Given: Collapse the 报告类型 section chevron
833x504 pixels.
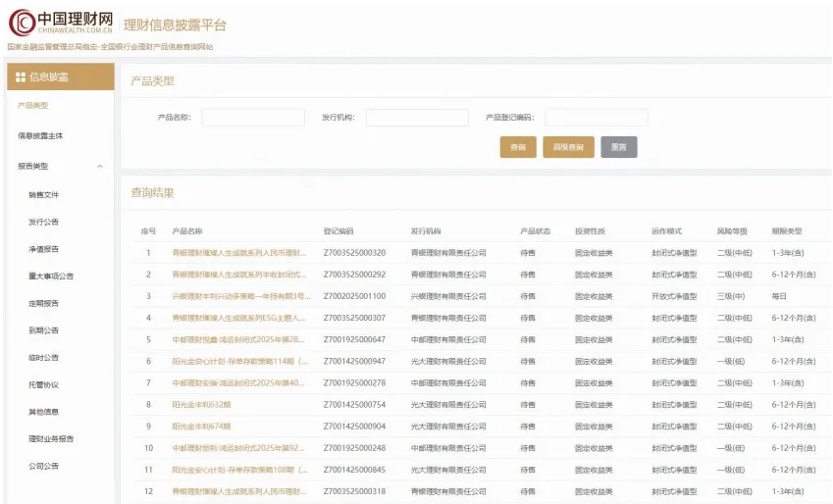Looking at the screenshot, I should click(100, 167).
